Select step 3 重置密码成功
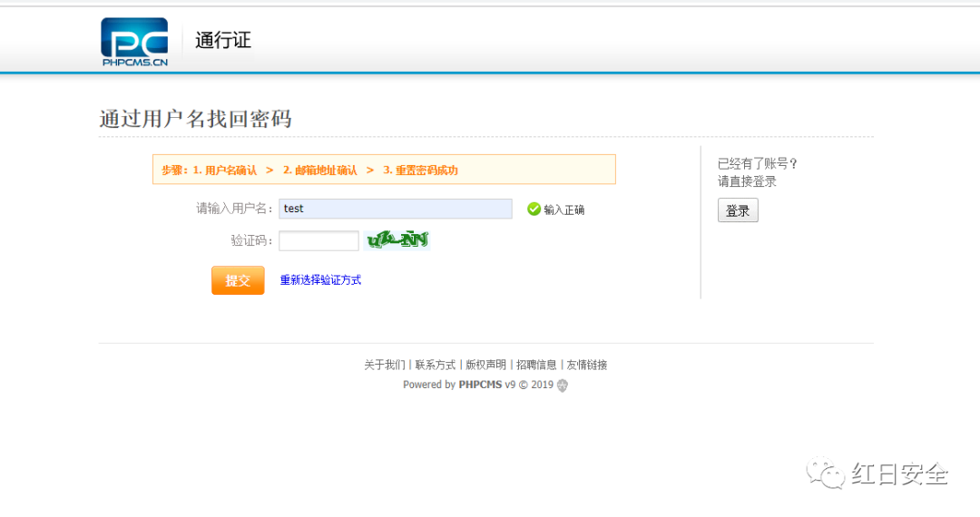The height and width of the screenshot is (517, 980). [420, 171]
